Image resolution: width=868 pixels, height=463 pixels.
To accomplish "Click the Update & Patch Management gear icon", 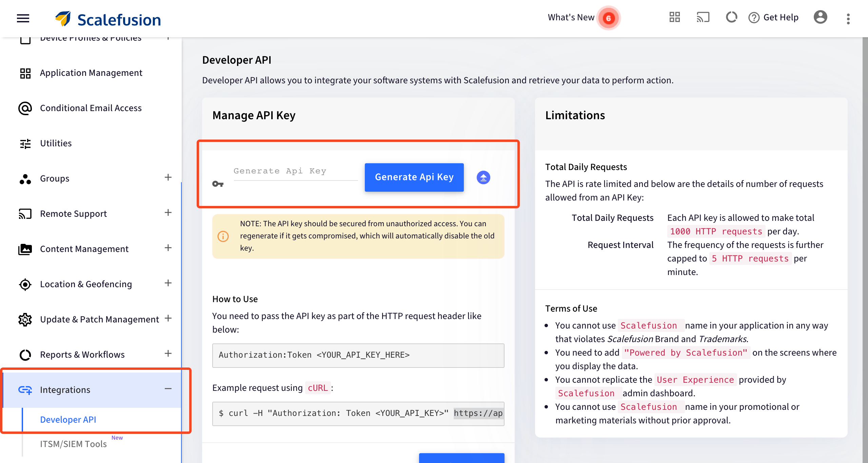I will point(25,320).
